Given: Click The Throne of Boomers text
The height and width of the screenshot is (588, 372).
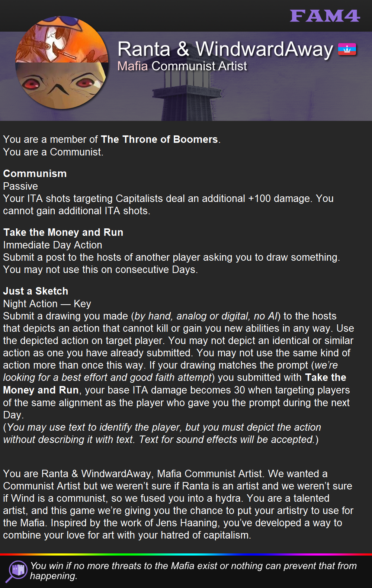Looking at the screenshot, I should tap(159, 139).
